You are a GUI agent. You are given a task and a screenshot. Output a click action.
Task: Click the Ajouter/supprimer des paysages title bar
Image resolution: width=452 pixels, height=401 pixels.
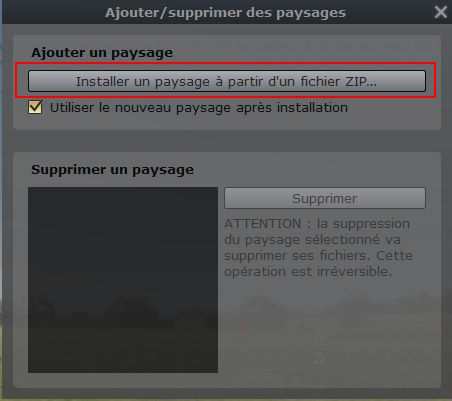point(225,12)
